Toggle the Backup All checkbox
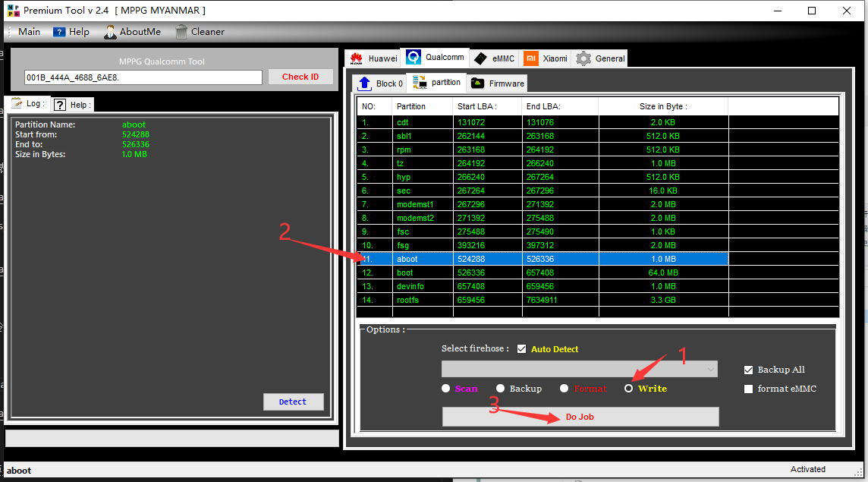 pos(748,370)
